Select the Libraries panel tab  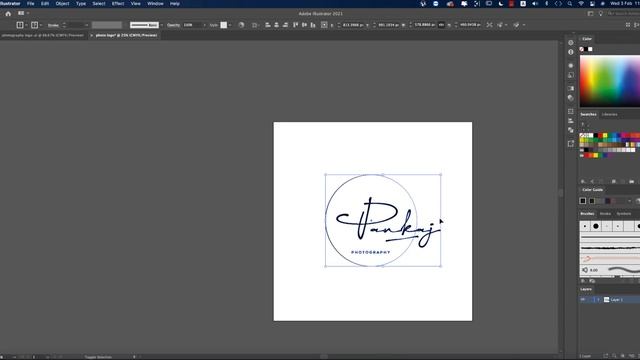coord(609,114)
